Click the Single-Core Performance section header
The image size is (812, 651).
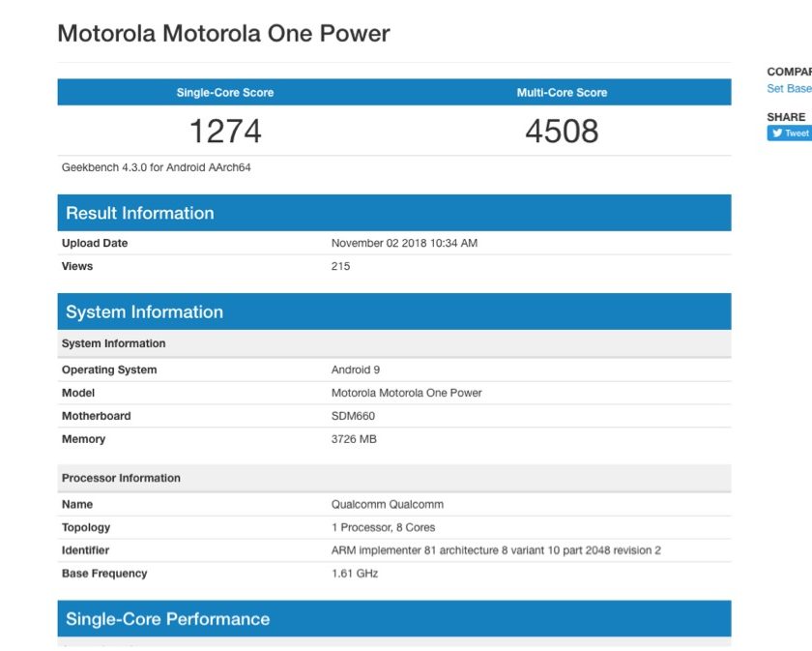(x=167, y=619)
